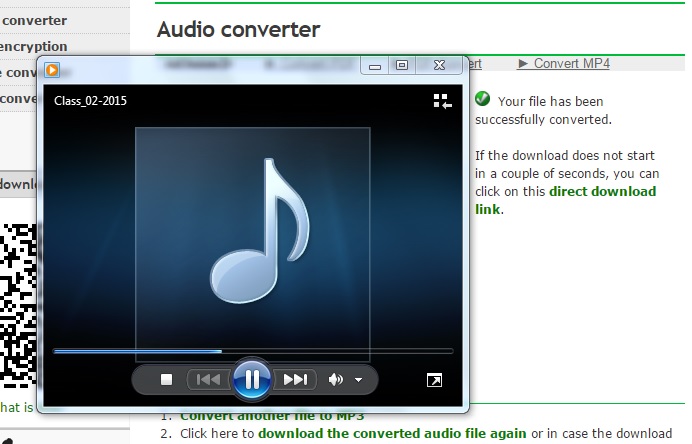Viewport: 692px width, 444px height.
Task: Click the Windows Media Player title icon
Action: (52, 70)
